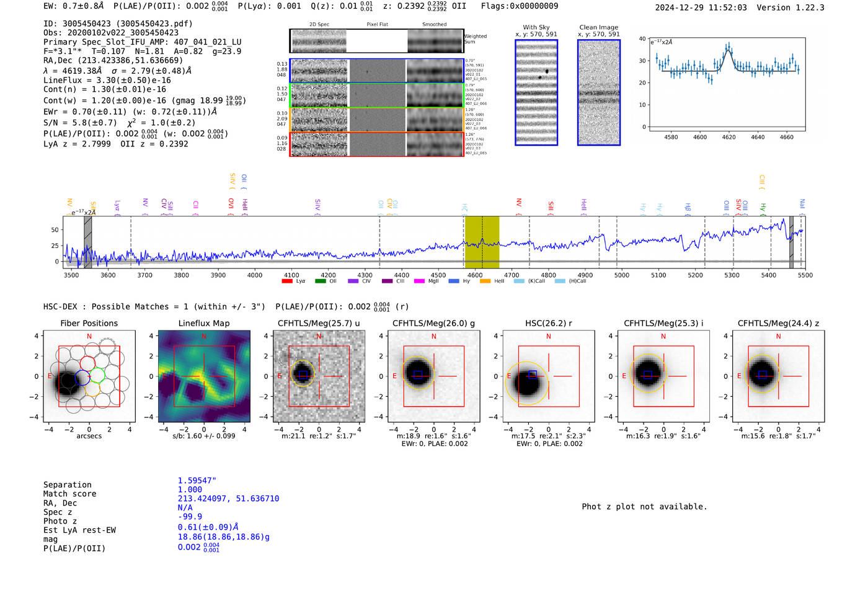Click the red Lyα legend swatch
Viewport: 868px width, 591px height.
pyautogui.click(x=287, y=281)
